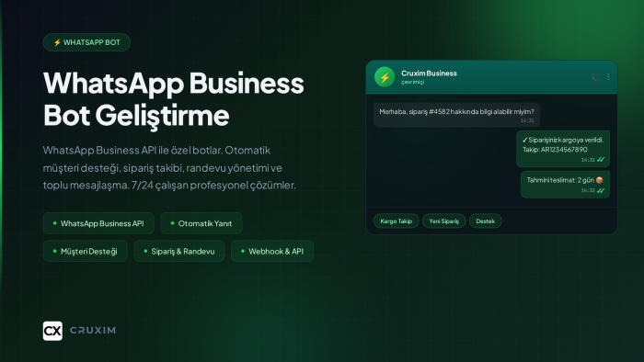This screenshot has height=362, width=644.
Task: Click the CX logo icon
Action: pyautogui.click(x=52, y=331)
